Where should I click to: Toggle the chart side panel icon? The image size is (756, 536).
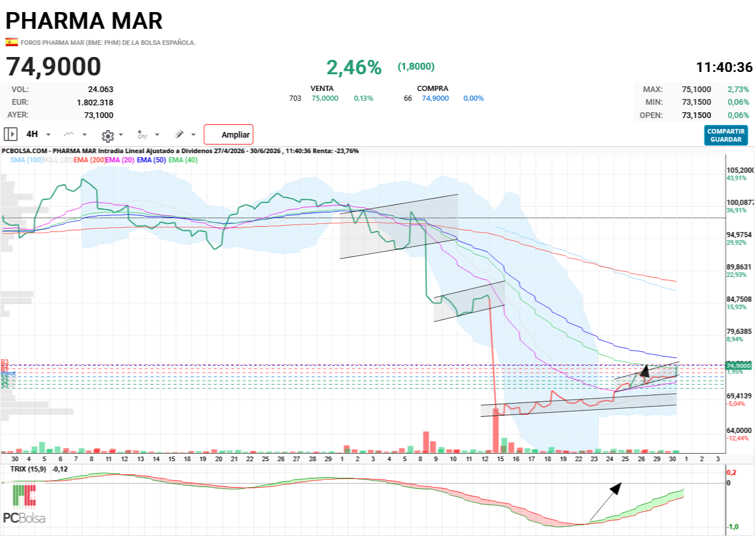coord(10,134)
